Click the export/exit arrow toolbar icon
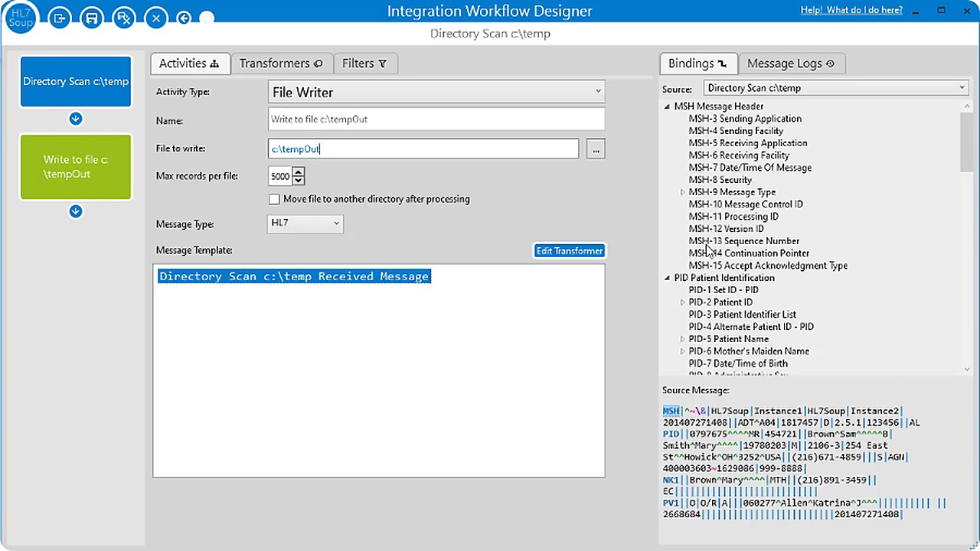 click(x=60, y=18)
